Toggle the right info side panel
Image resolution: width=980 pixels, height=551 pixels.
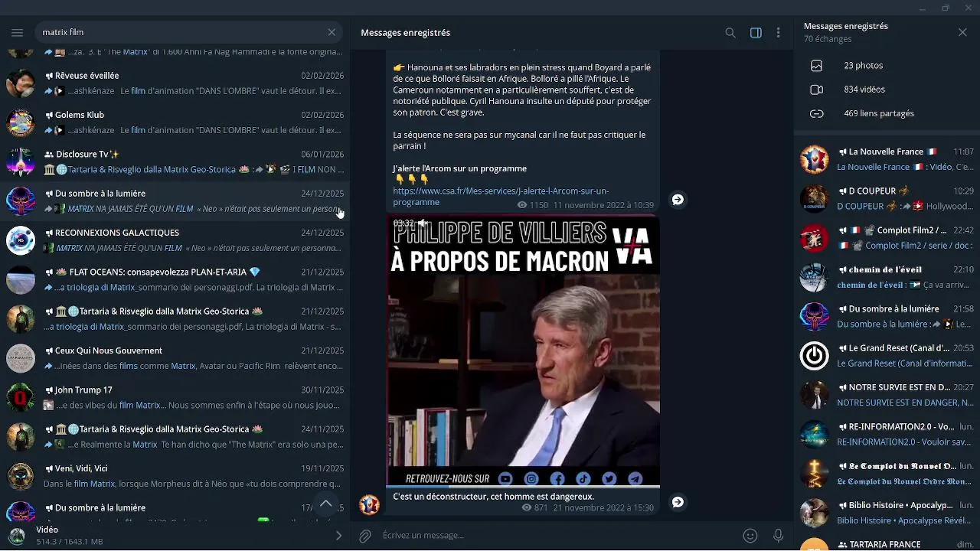pos(756,33)
